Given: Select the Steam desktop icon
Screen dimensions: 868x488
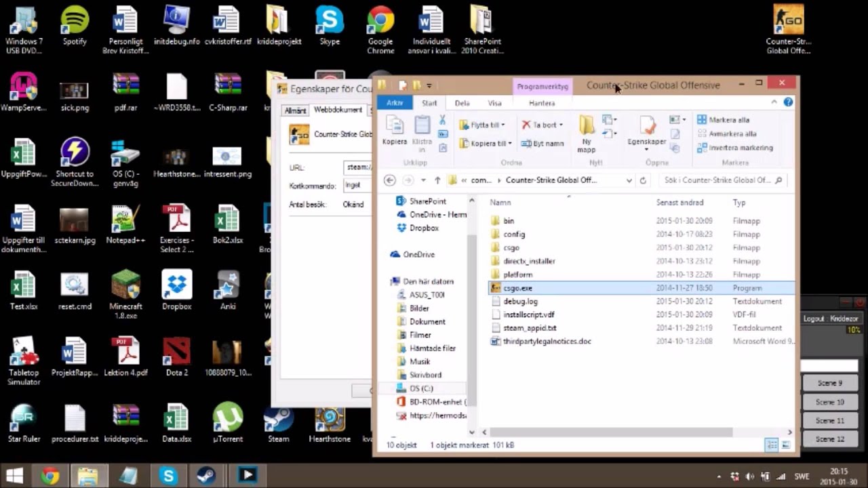Looking at the screenshot, I should pyautogui.click(x=278, y=424).
